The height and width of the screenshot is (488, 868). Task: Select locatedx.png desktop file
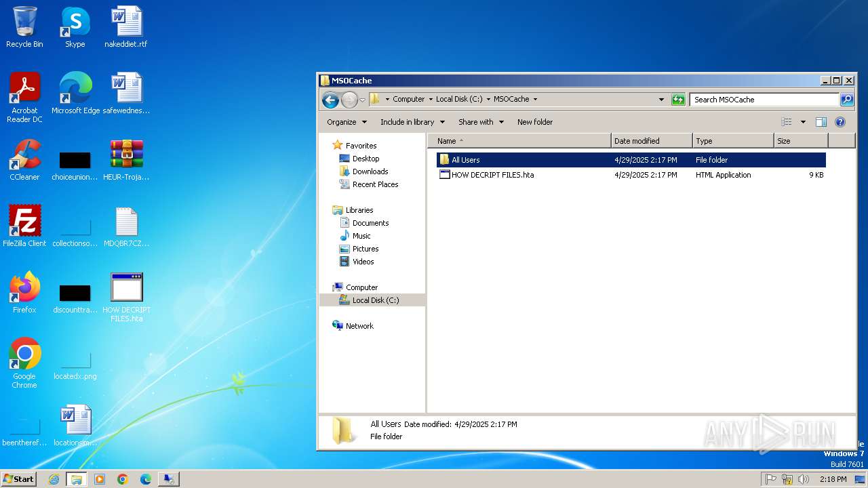(x=75, y=366)
